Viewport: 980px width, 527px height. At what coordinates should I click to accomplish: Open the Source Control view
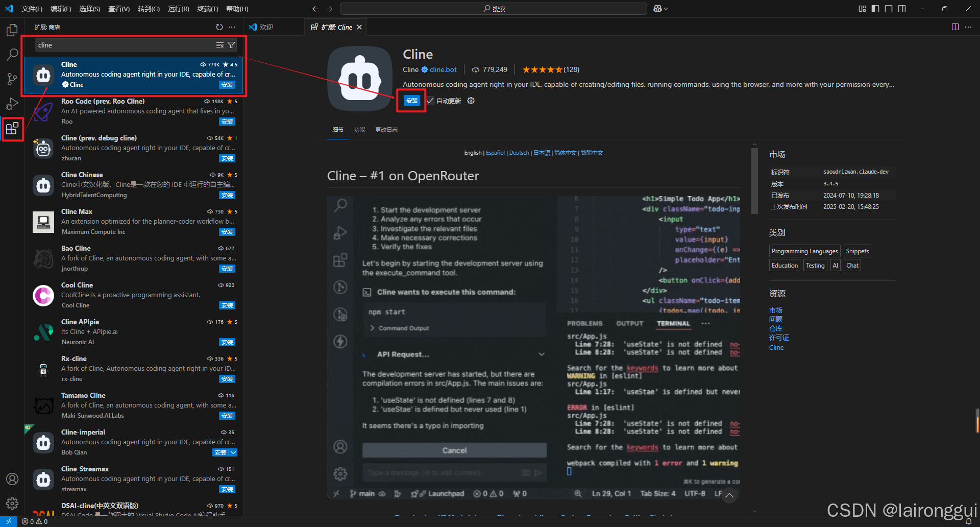(12, 79)
